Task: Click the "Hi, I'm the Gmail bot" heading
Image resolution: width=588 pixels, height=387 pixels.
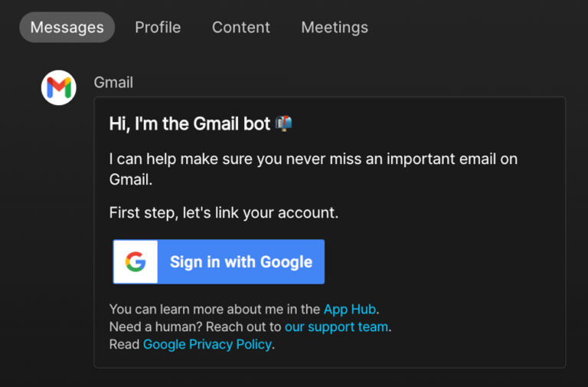Action: click(x=189, y=123)
